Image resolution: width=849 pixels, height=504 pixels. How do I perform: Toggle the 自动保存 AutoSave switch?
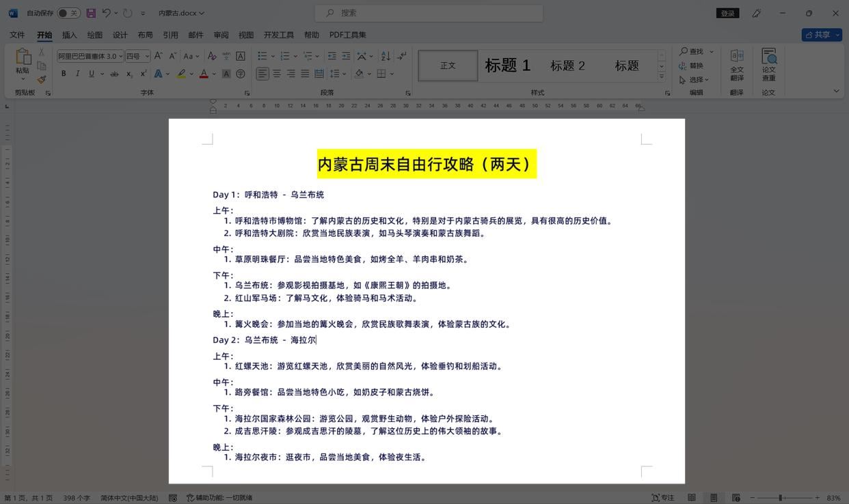coord(68,13)
